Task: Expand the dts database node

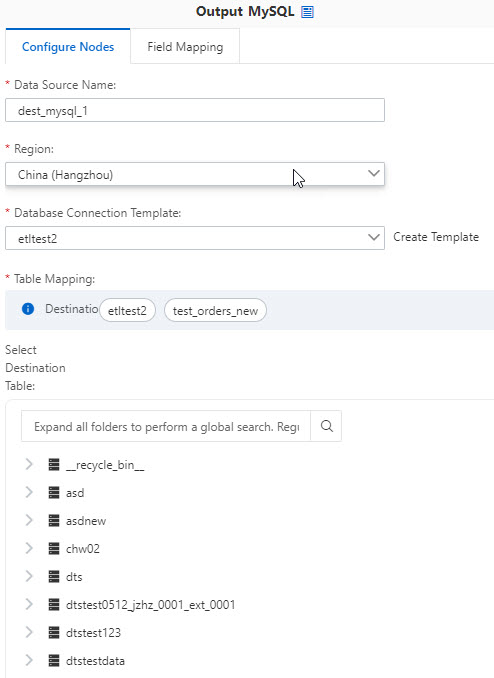Action: tap(29, 576)
